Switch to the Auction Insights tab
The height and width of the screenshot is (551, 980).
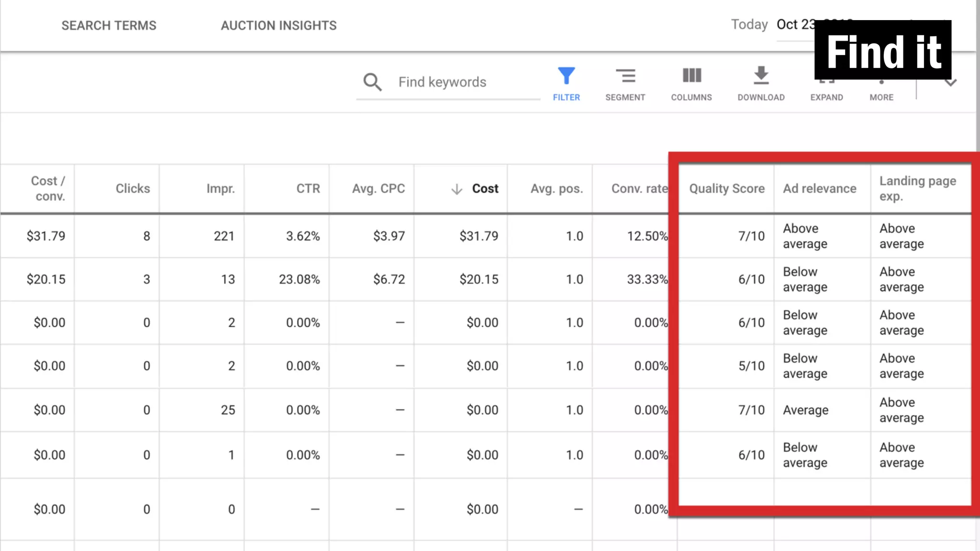(x=278, y=25)
